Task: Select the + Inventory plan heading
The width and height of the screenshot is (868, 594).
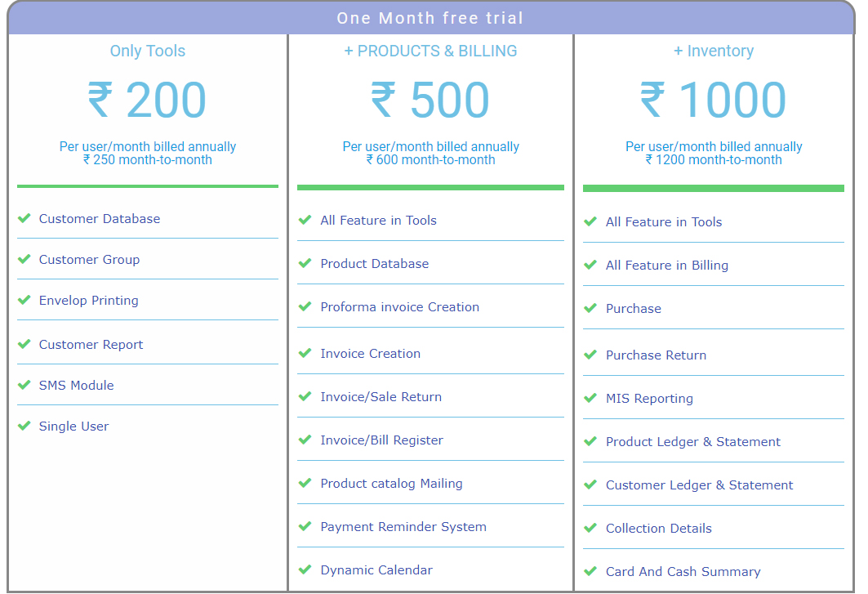Action: click(x=714, y=51)
